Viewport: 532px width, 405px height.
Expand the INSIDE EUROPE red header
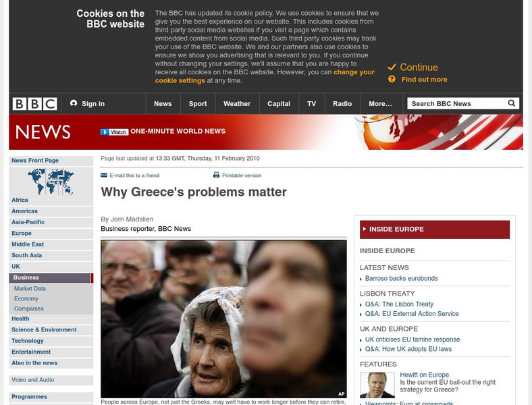435,230
